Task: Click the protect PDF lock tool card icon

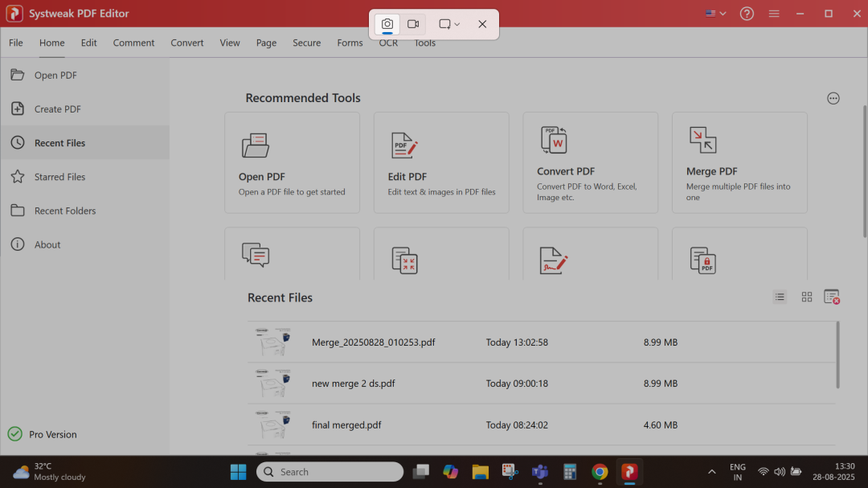Action: 703,260
